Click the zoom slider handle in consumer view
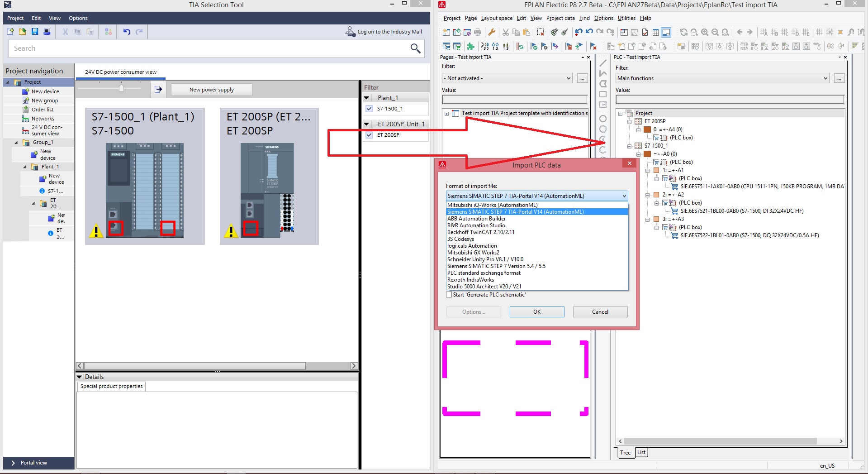 click(x=121, y=88)
